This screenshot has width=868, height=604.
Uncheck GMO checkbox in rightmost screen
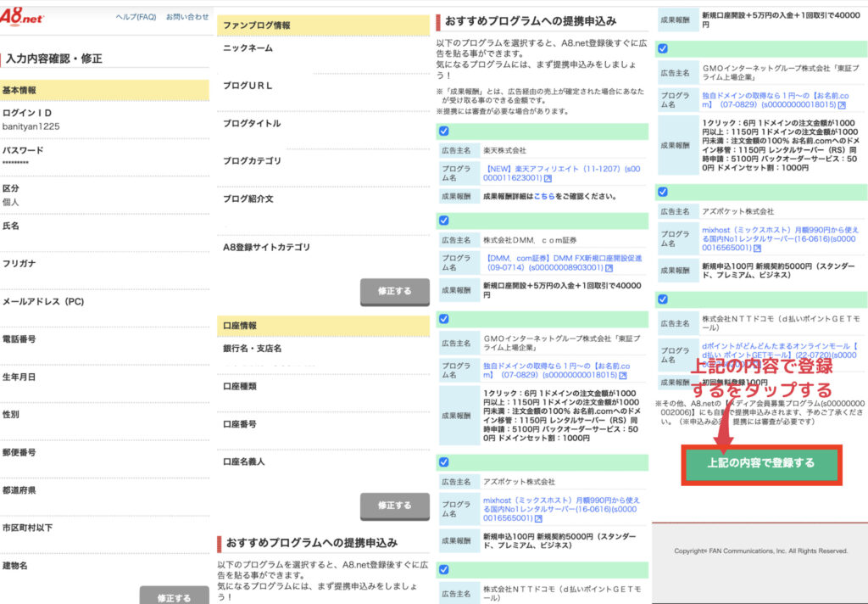[663, 48]
